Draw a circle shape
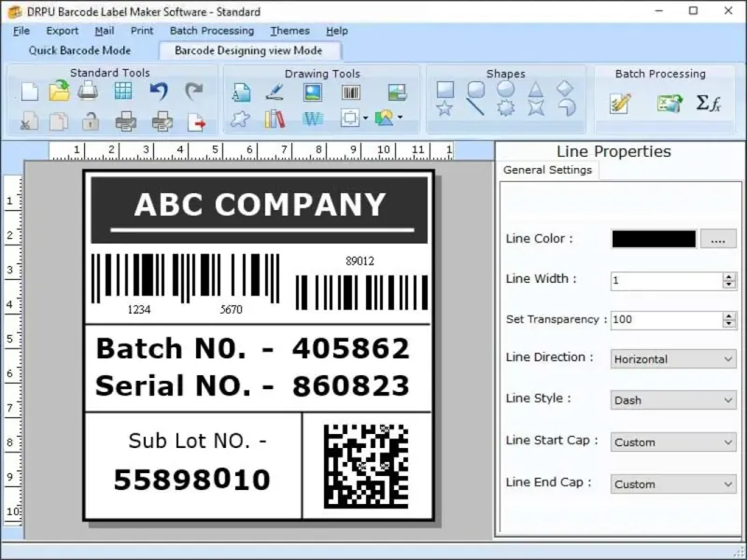 pos(505,89)
